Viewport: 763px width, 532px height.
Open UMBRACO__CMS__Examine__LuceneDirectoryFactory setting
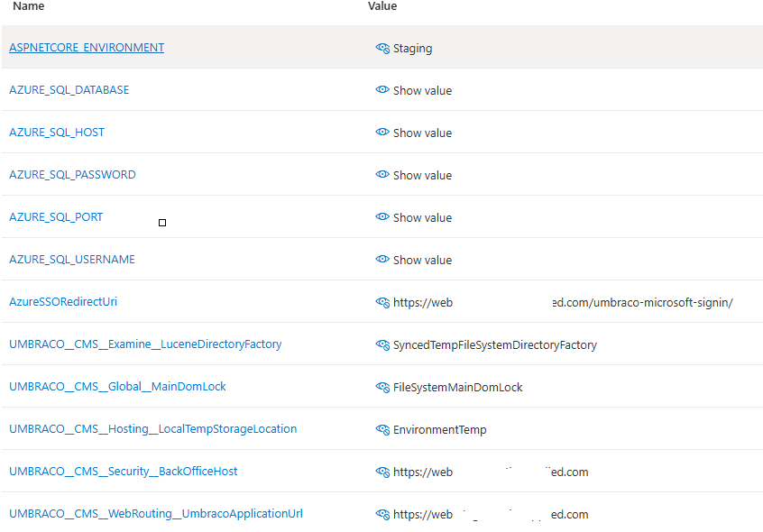(145, 344)
